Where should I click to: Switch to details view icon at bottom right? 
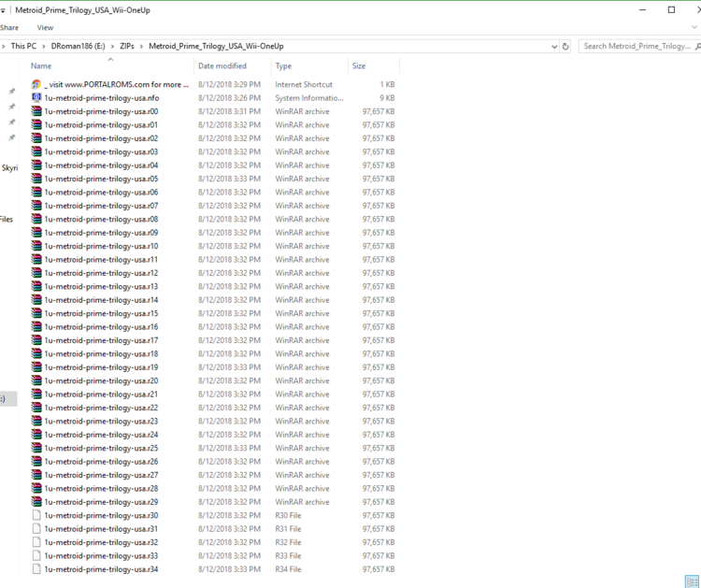(692, 581)
